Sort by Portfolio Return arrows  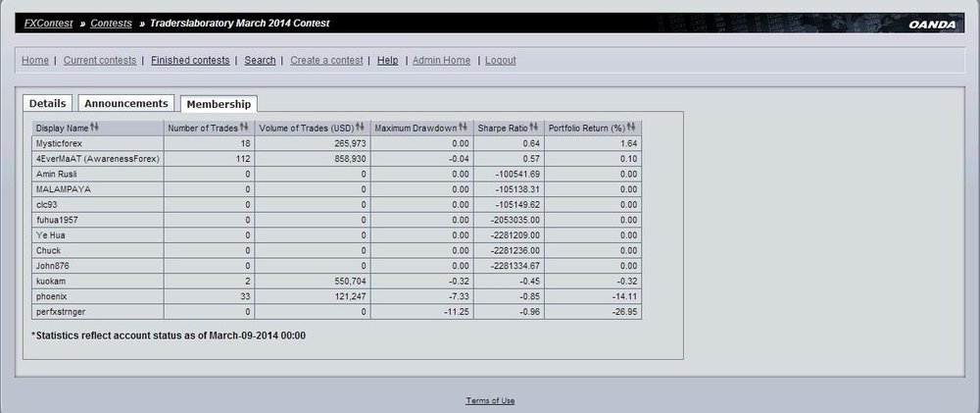(631, 127)
